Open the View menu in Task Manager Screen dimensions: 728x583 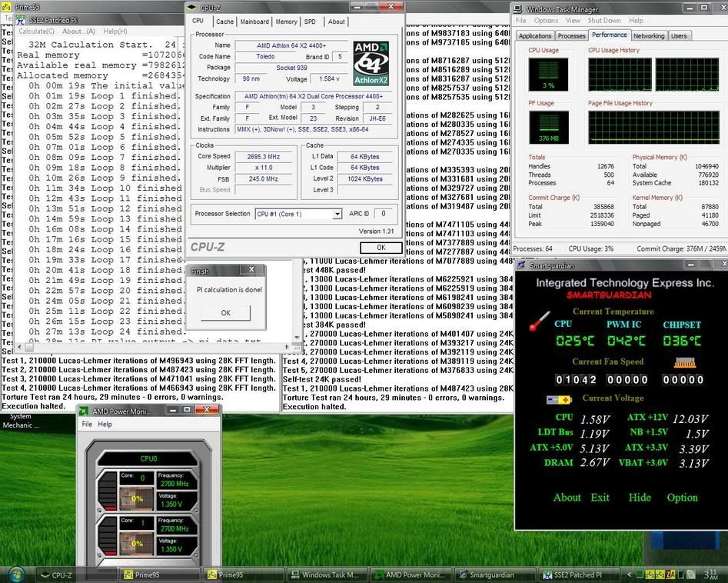pos(573,21)
